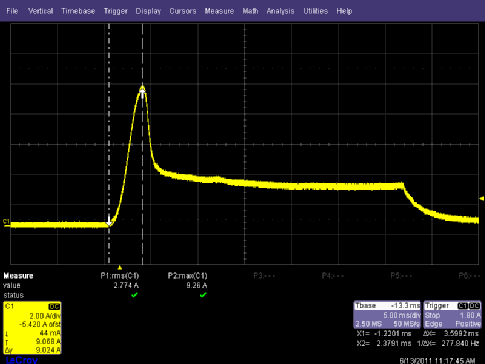Open the File menu
Screen dimensions: 485x364
point(12,11)
